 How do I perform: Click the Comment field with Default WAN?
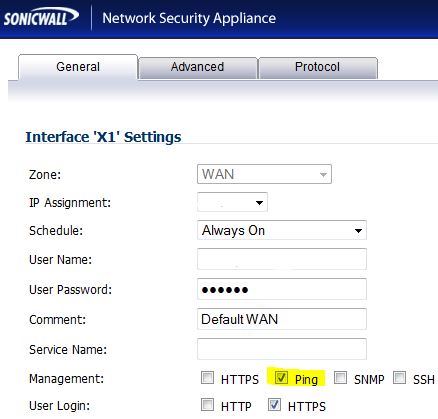point(282,319)
